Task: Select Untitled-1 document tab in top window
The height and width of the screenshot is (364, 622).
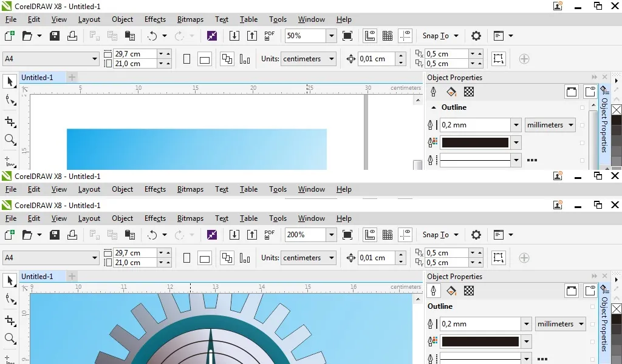Action: (x=37, y=77)
